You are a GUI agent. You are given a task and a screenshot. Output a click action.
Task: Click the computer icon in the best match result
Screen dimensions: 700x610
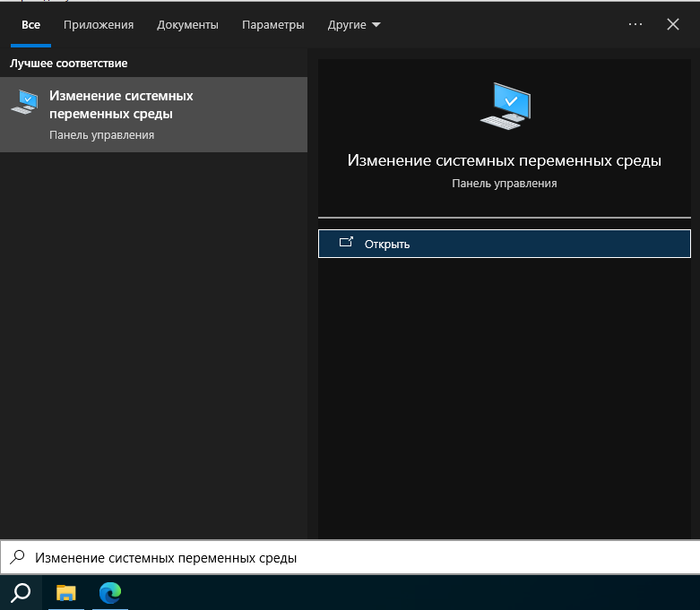24,102
